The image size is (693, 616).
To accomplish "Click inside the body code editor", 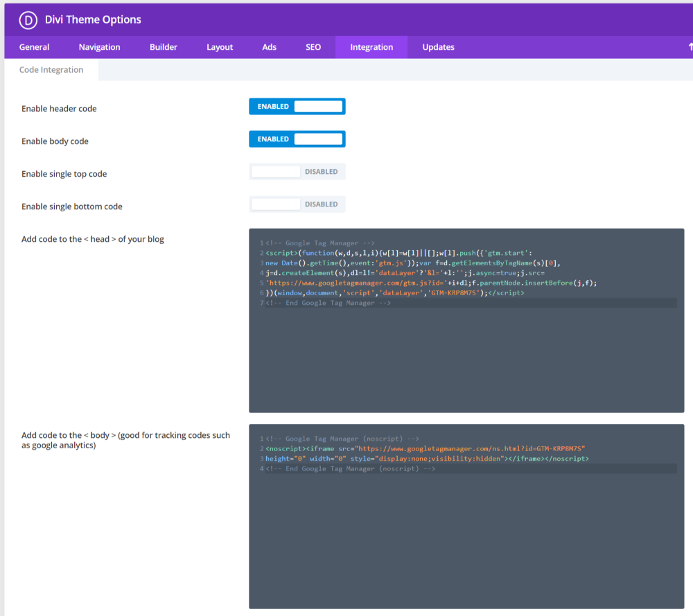I will coord(466,517).
